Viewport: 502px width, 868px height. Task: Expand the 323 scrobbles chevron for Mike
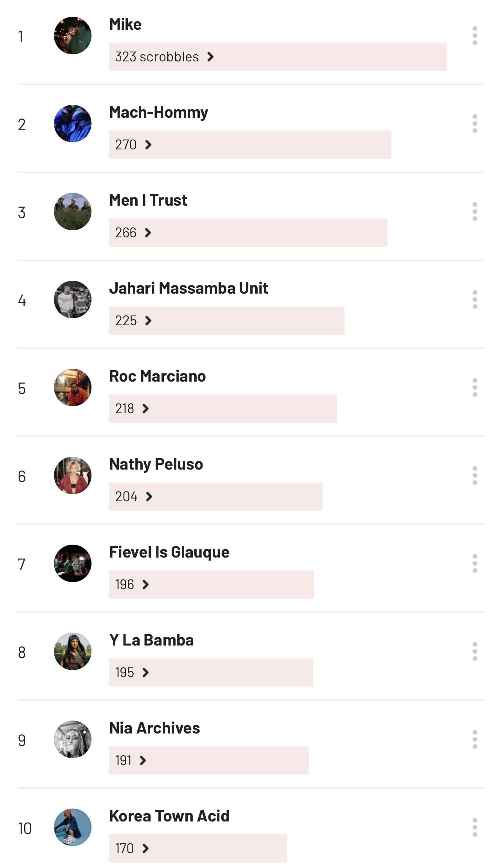pos(210,57)
